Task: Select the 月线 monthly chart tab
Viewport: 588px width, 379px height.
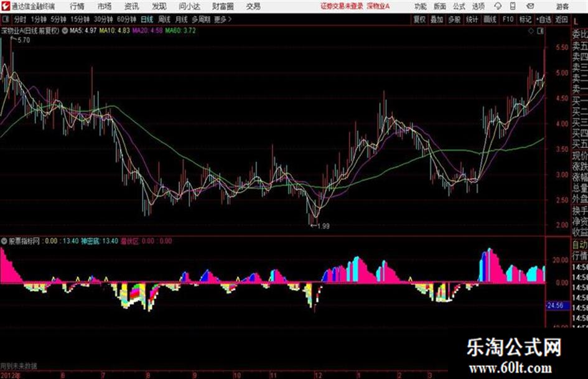Action: (x=181, y=19)
